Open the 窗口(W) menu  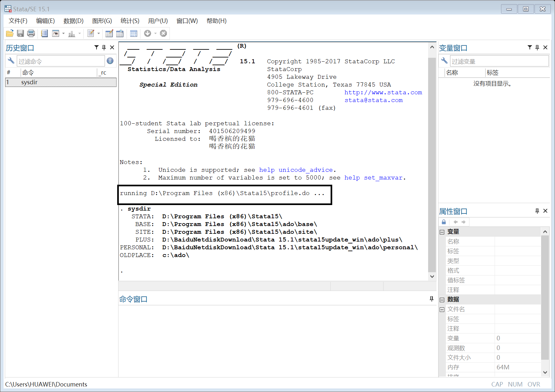[187, 21]
